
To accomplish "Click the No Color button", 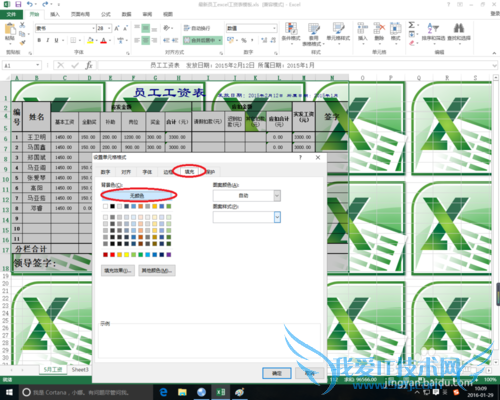I will [137, 196].
